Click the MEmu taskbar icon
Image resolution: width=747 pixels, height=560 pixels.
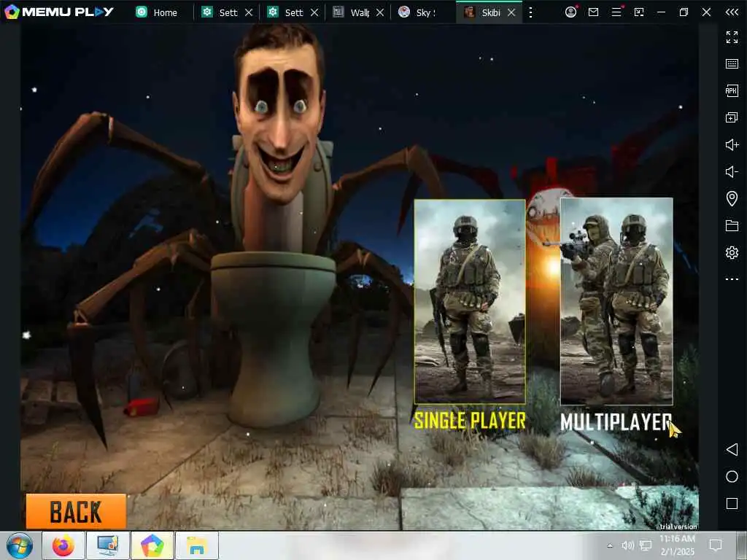[152, 545]
